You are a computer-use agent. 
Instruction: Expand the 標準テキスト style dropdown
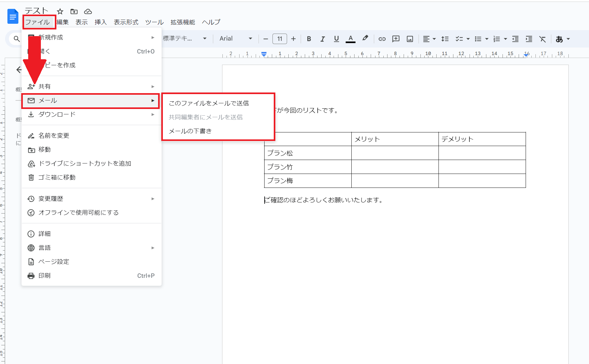click(185, 39)
